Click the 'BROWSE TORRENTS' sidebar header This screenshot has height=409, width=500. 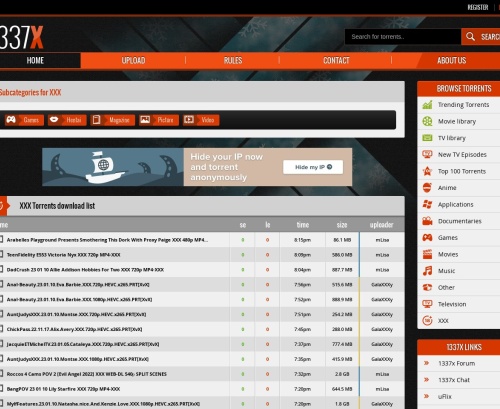pos(464,89)
